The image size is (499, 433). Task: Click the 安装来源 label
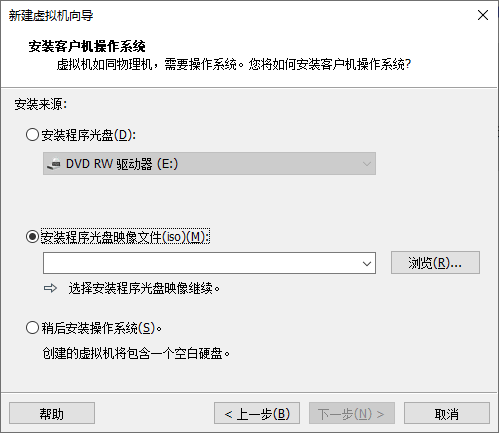[x=41, y=105]
